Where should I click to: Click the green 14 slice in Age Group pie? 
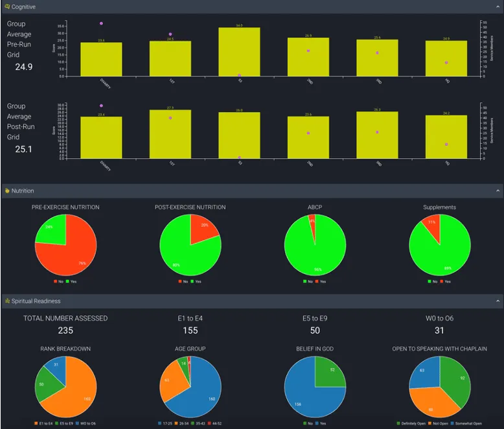click(x=183, y=367)
